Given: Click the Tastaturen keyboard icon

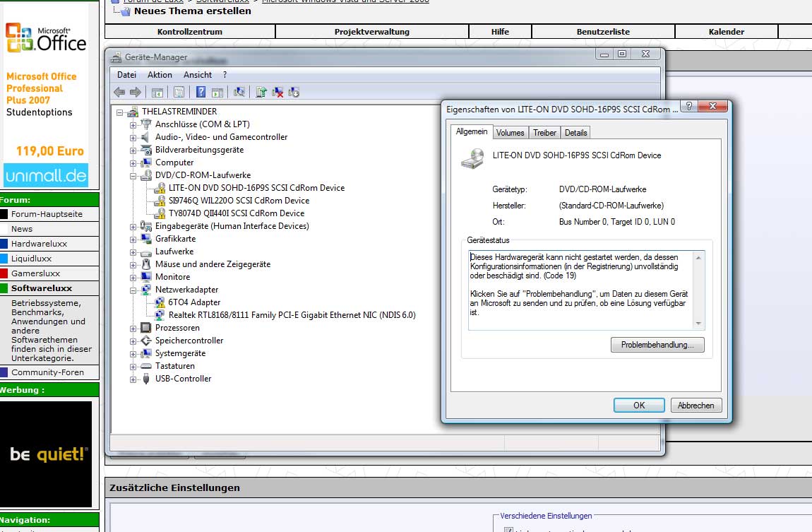Looking at the screenshot, I should [x=146, y=366].
